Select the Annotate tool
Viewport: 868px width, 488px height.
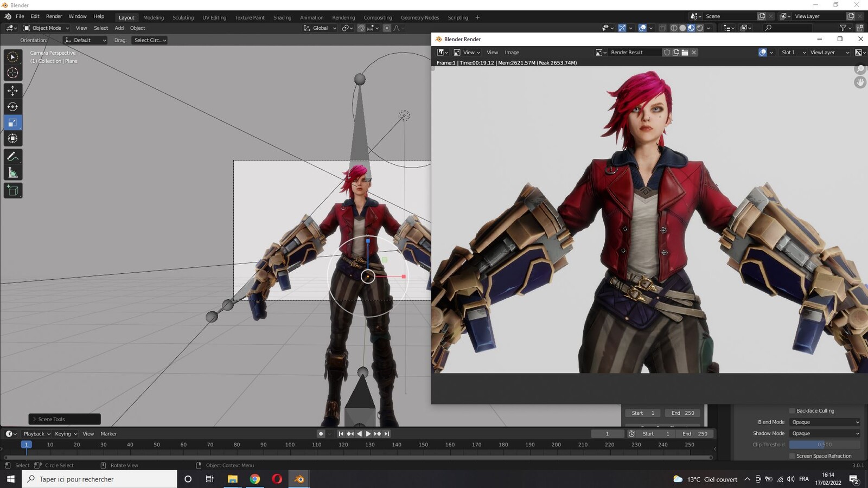tap(13, 157)
